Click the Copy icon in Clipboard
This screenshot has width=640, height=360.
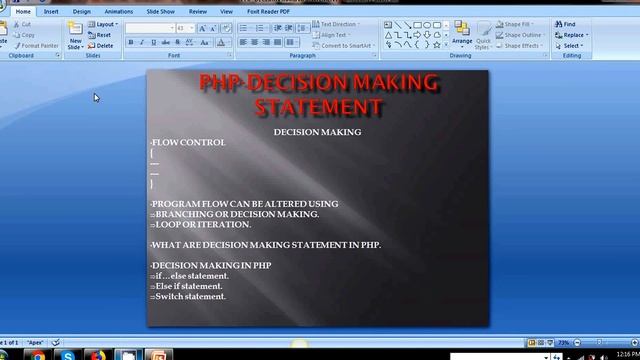click(x=17, y=35)
